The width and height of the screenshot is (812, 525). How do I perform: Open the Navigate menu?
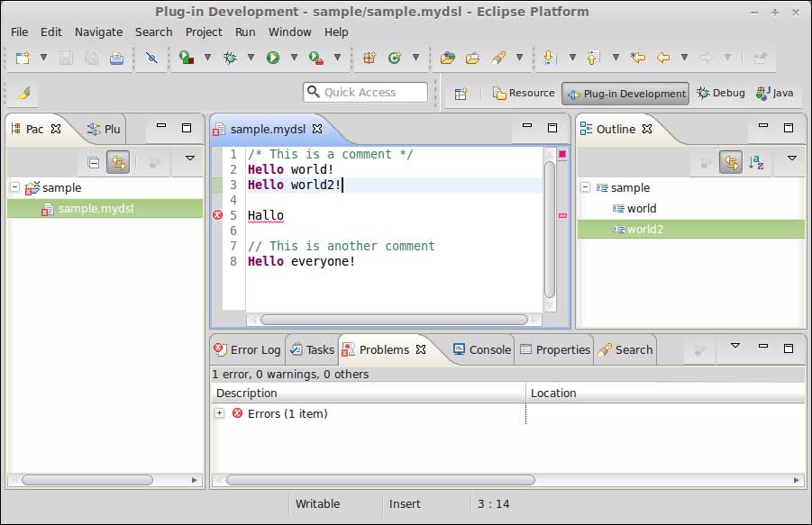98,32
